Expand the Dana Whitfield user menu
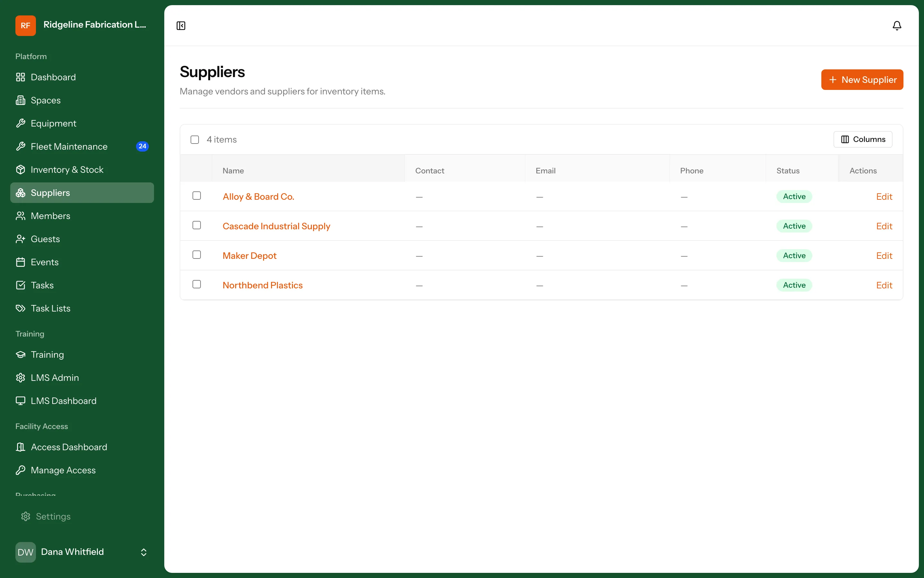The height and width of the screenshot is (578, 924). (x=82, y=552)
